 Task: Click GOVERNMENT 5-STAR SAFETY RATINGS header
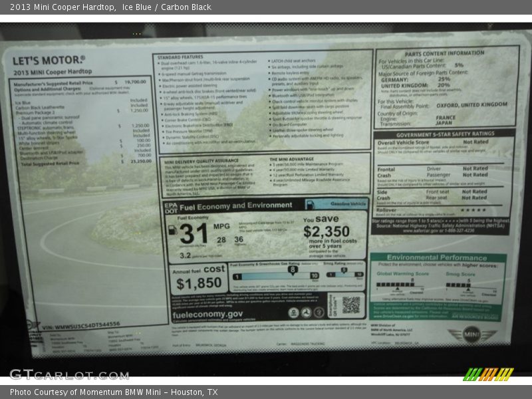point(445,134)
